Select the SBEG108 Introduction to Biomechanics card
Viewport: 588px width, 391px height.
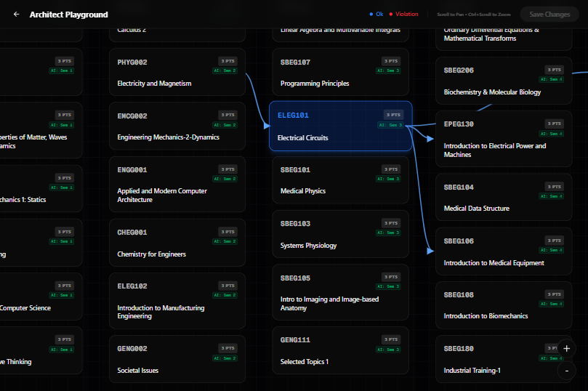click(504, 305)
